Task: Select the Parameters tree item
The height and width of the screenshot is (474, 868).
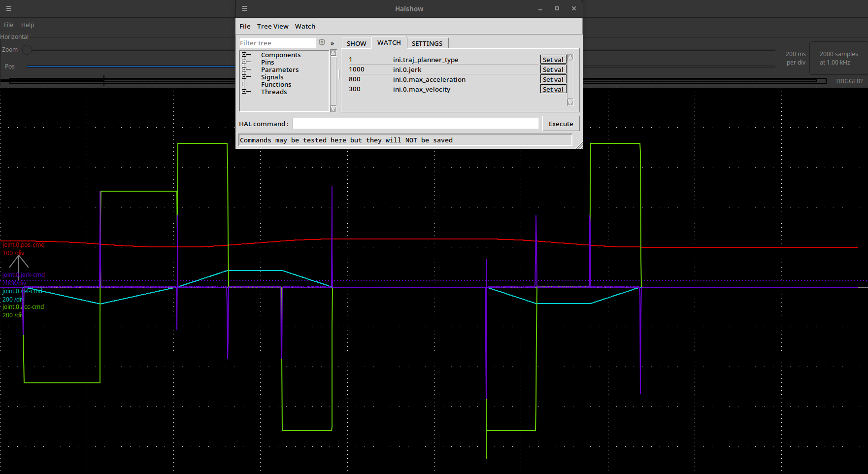Action: click(x=279, y=70)
